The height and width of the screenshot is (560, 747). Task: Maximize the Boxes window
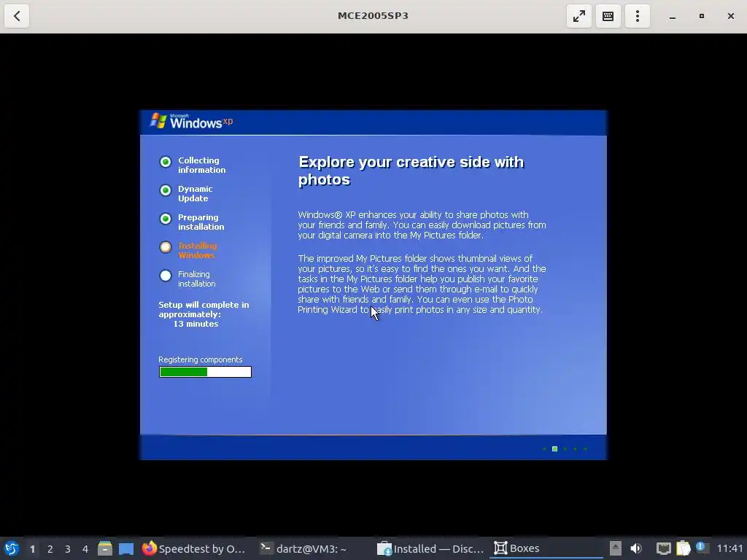click(701, 16)
